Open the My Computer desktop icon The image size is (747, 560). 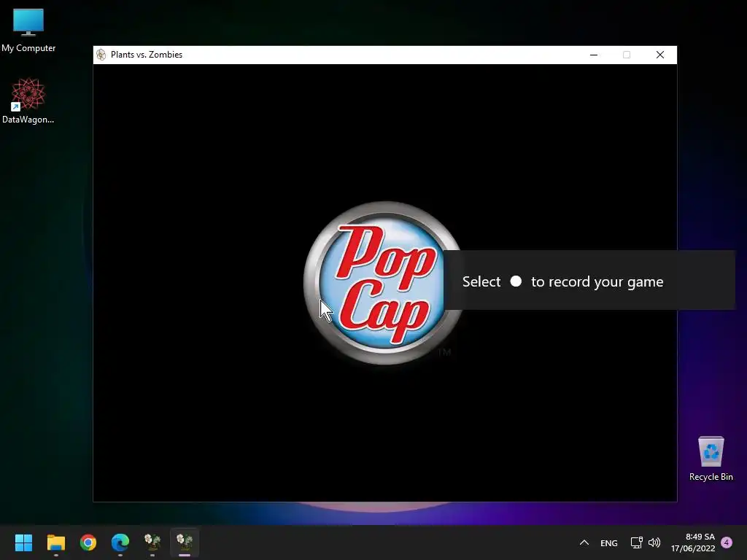coord(28,30)
